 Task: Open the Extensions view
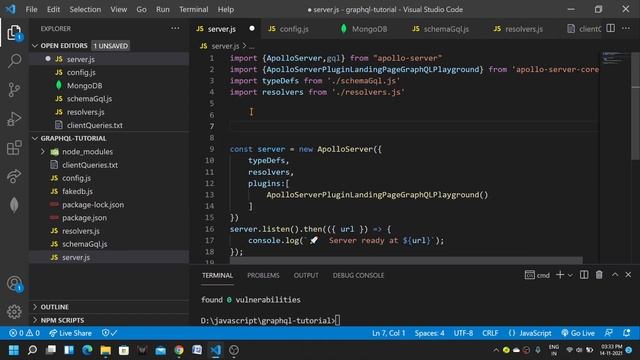[14, 147]
